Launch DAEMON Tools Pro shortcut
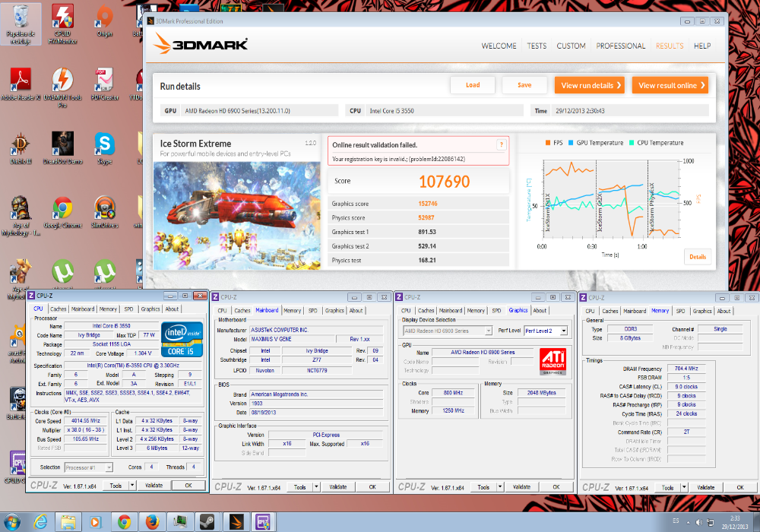760x532 pixels. point(62,87)
